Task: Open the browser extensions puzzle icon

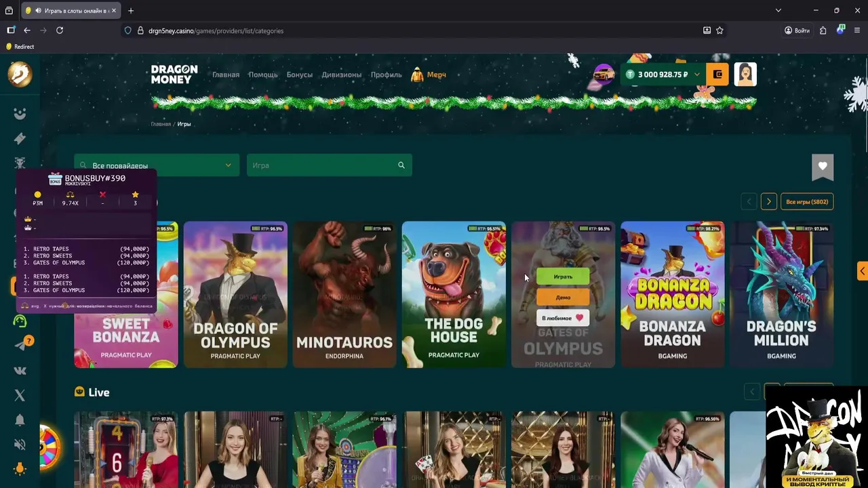Action: tap(823, 30)
